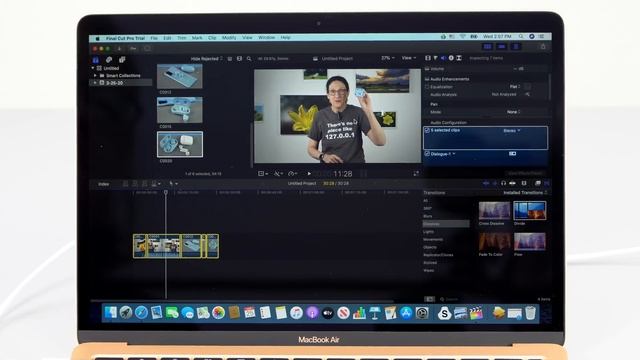
Task: Open the App Store dock icon
Action: pos(406,313)
